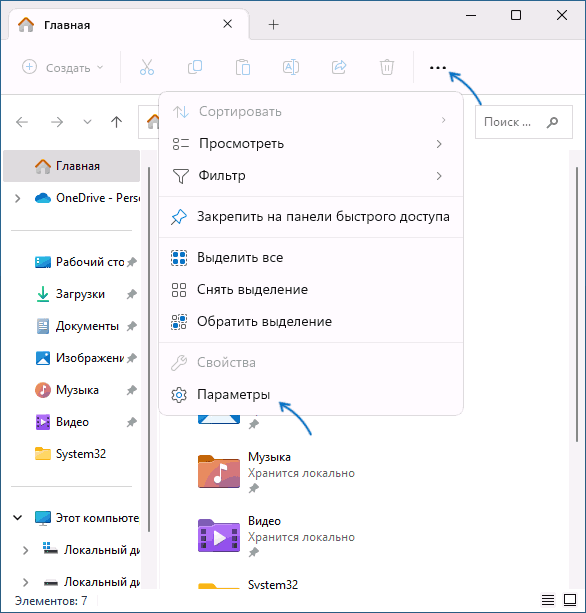Screen dimensions: 586x613
Task: Click the Поиск search field
Action: coord(523,122)
